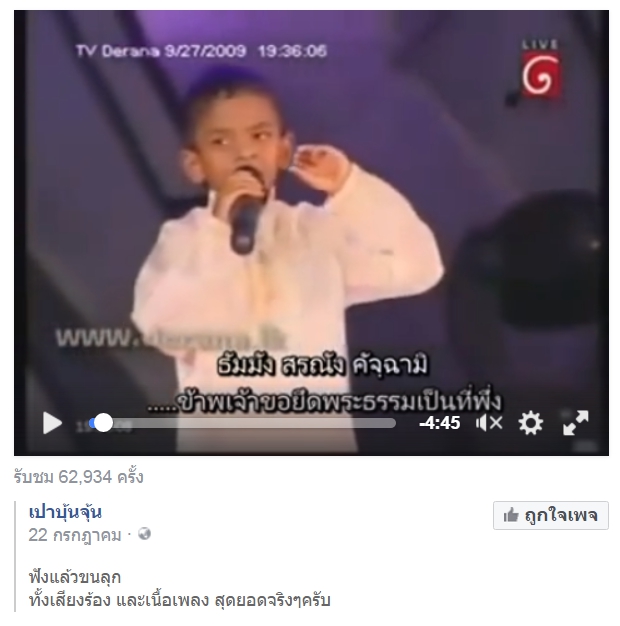Click the caption line ทั้งเสียงร้อง และเนื้อเพลง
Viewport: 620px width, 626px height.
pos(119,600)
